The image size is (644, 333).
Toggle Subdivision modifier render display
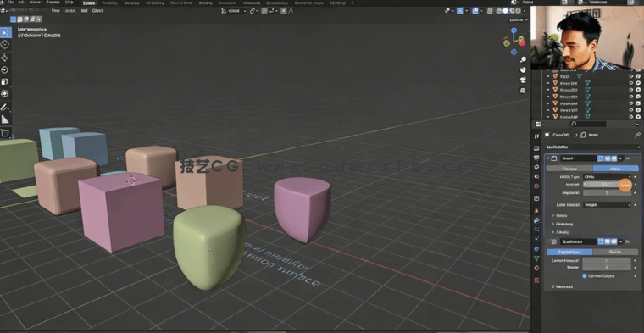pyautogui.click(x=614, y=241)
